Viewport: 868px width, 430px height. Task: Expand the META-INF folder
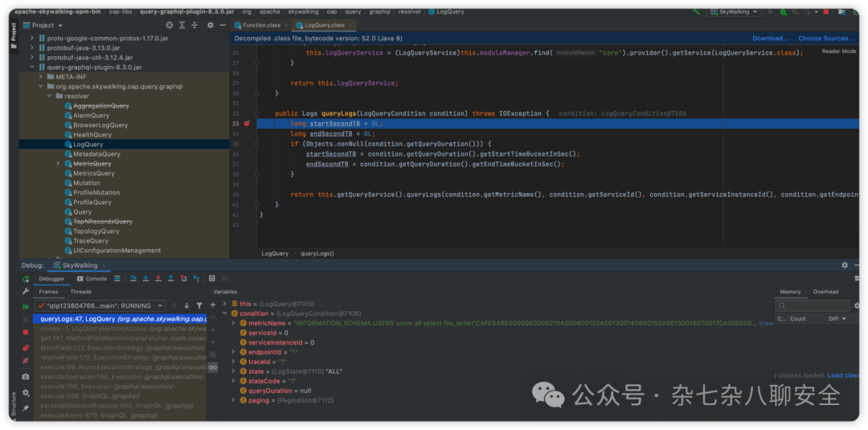(40, 76)
